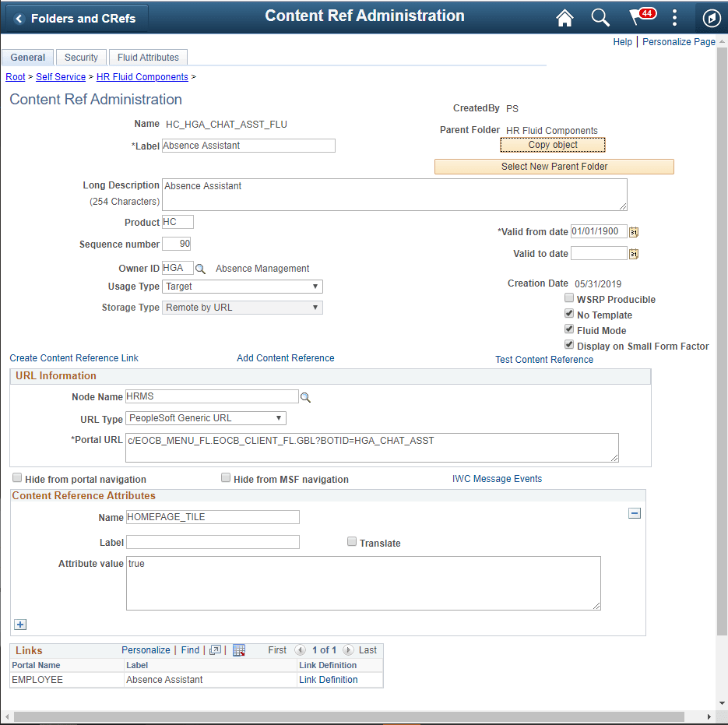The width and height of the screenshot is (728, 725).
Task: Remove the HOMEPAGE_TILE attribute using minus icon
Action: [x=635, y=513]
